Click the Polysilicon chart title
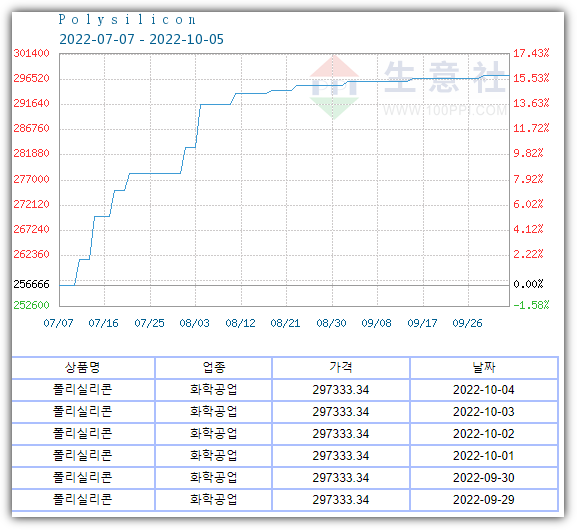This screenshot has height=530, width=577. coord(127,20)
